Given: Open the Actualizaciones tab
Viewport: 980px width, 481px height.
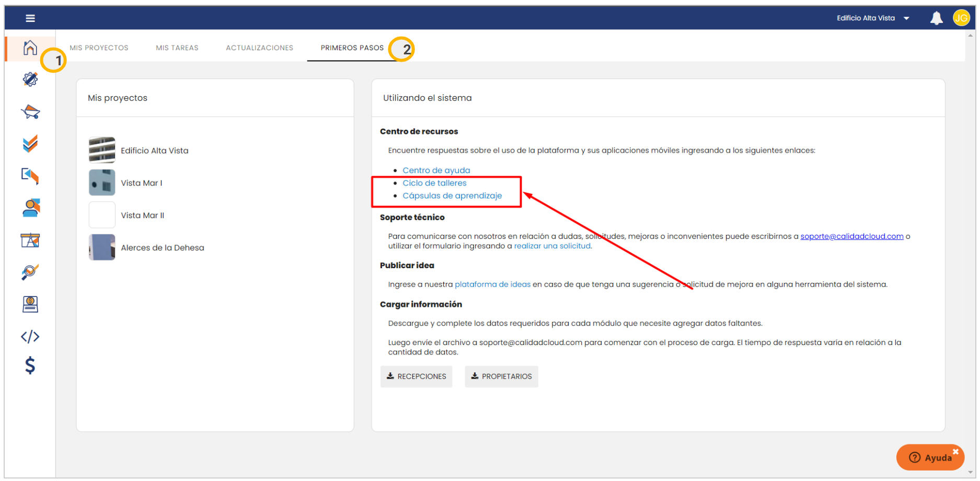Looking at the screenshot, I should (259, 48).
